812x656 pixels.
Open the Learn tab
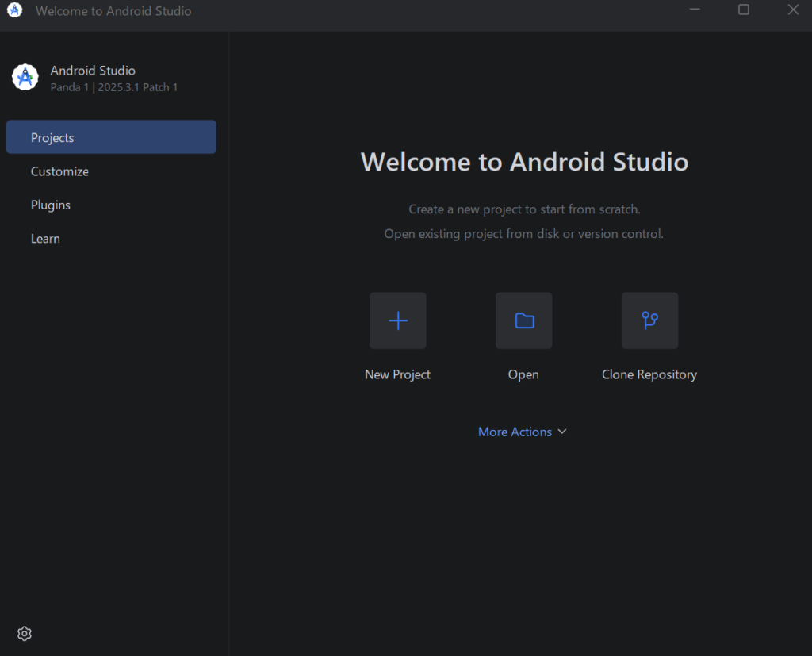tap(45, 239)
